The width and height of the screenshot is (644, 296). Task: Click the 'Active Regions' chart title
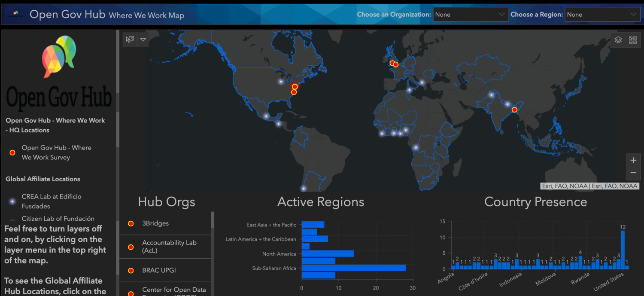click(x=321, y=202)
